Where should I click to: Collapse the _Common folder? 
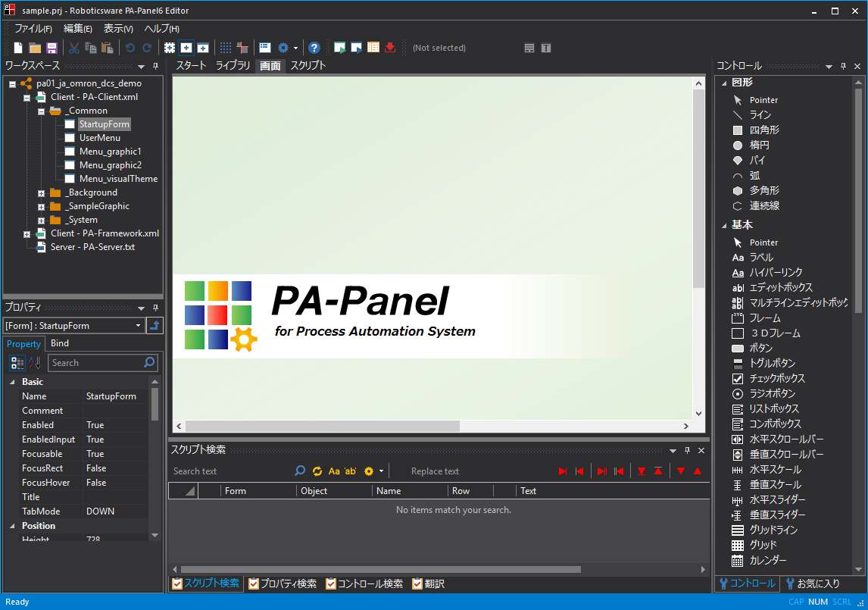[41, 111]
